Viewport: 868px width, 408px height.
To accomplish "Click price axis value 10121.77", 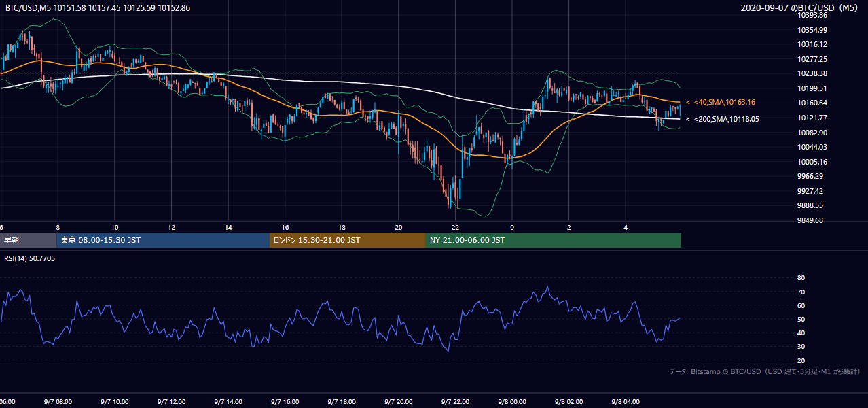I will coord(812,118).
